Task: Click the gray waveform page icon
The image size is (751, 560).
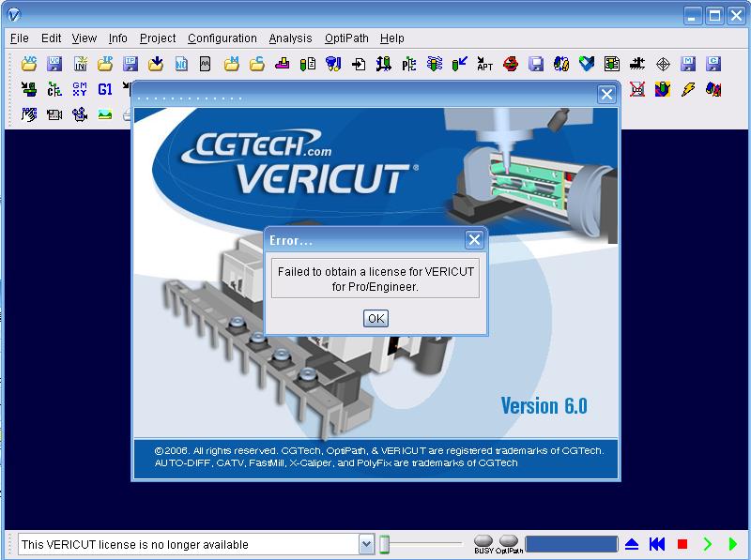Action: [x=205, y=64]
